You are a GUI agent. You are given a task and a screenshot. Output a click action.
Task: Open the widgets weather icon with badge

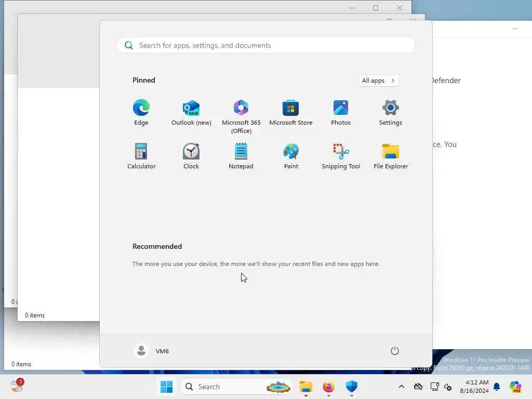click(17, 386)
